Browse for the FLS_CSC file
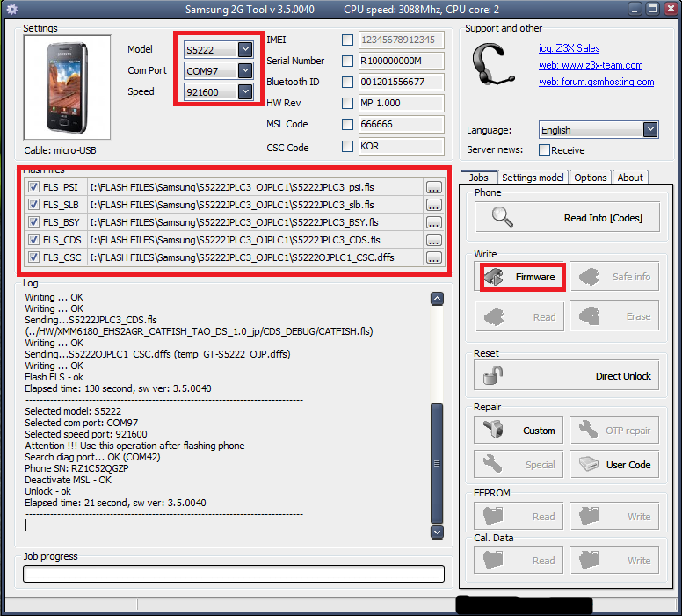The height and width of the screenshot is (616, 682). 433,258
